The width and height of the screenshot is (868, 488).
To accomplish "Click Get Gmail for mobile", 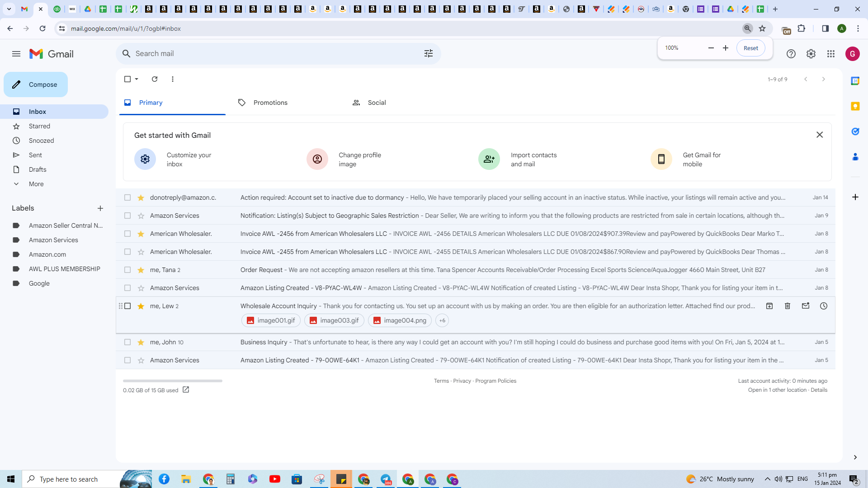I will pyautogui.click(x=686, y=159).
